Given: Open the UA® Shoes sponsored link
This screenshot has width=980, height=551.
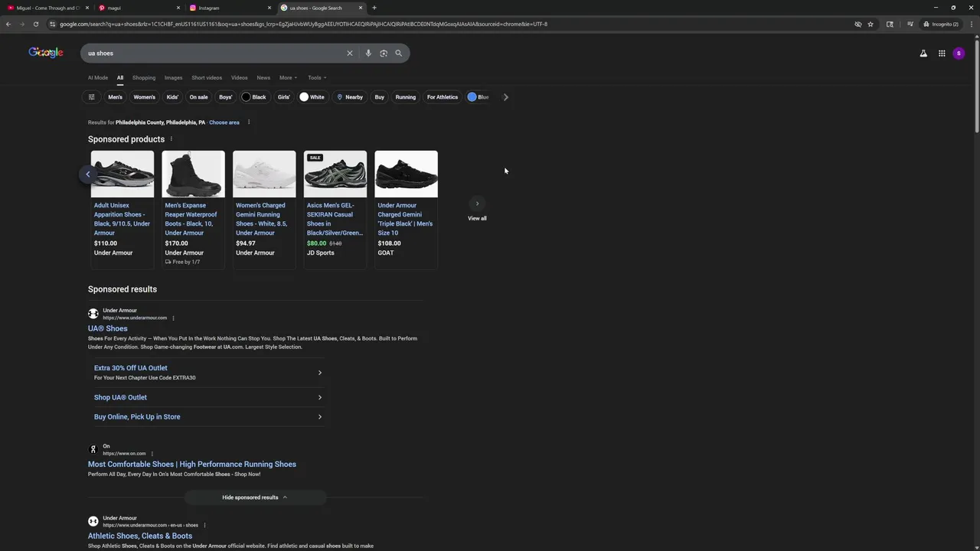Looking at the screenshot, I should pos(108,329).
